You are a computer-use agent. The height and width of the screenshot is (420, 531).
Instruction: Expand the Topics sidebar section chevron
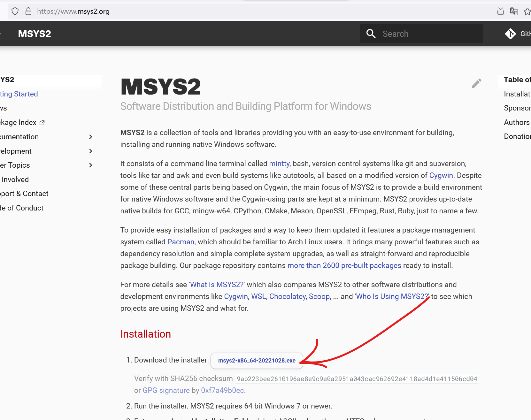pyautogui.click(x=90, y=165)
